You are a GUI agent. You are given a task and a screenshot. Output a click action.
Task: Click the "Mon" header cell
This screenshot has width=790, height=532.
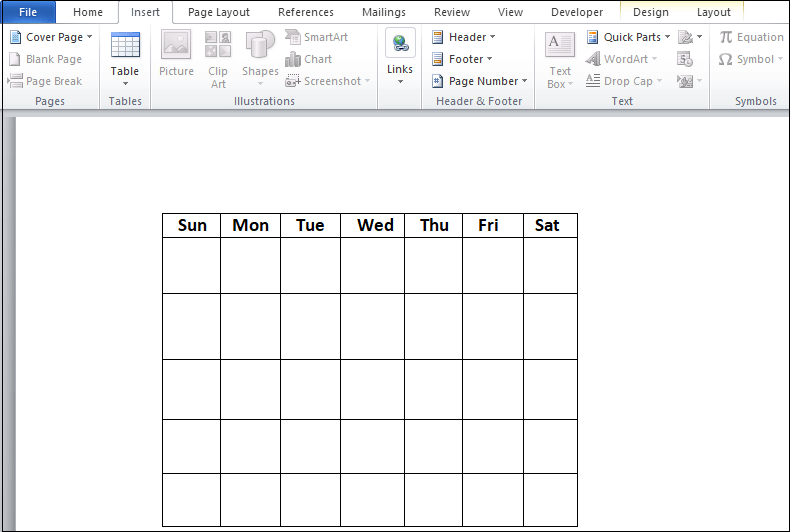[250, 225]
